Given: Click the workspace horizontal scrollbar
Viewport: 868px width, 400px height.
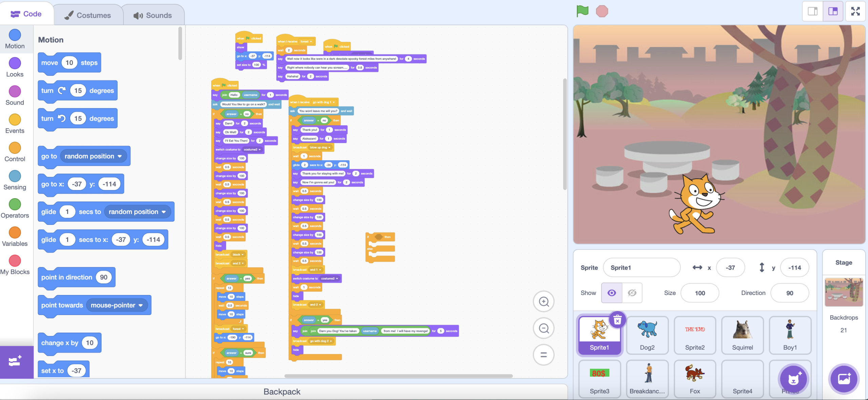Looking at the screenshot, I should pos(398,376).
